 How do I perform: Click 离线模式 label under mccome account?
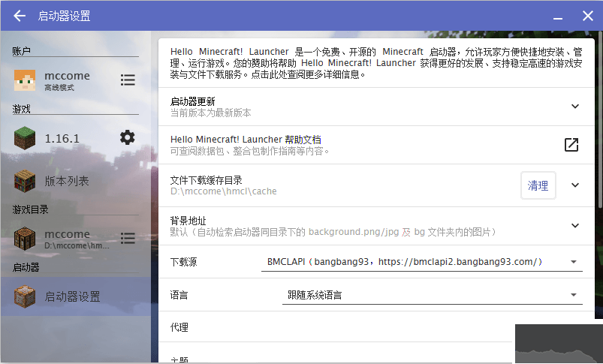point(59,88)
